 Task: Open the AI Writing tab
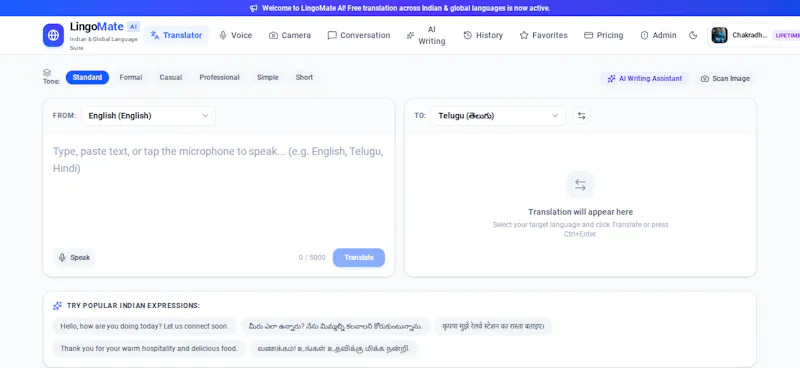click(426, 35)
